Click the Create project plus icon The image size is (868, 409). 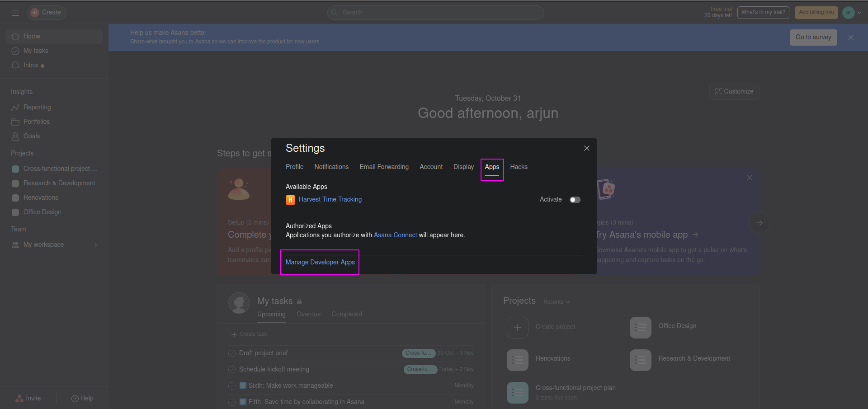click(x=518, y=328)
